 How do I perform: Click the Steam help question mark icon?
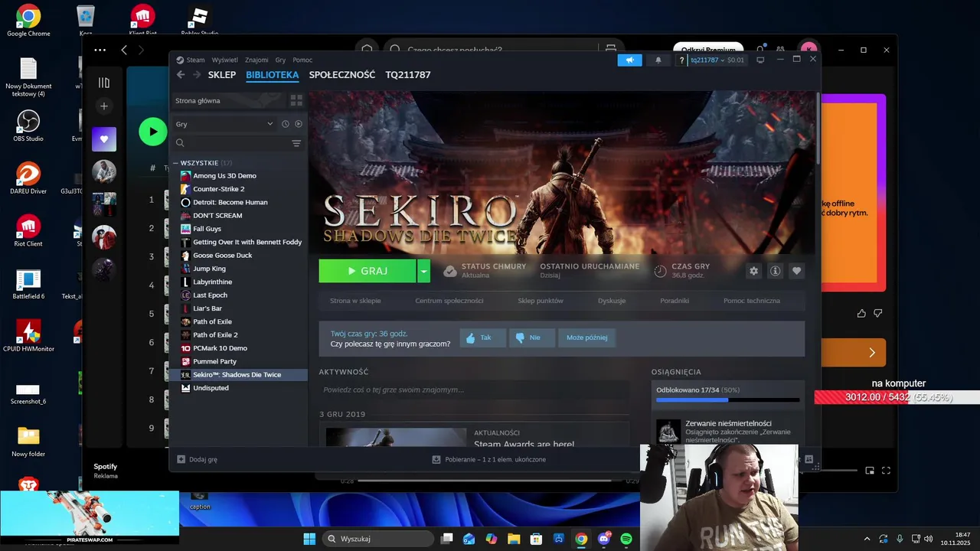[x=681, y=60]
